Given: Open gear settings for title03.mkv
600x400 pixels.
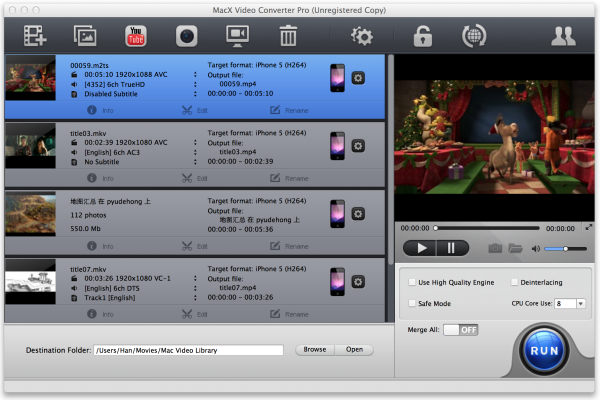Looking at the screenshot, I should [x=358, y=146].
